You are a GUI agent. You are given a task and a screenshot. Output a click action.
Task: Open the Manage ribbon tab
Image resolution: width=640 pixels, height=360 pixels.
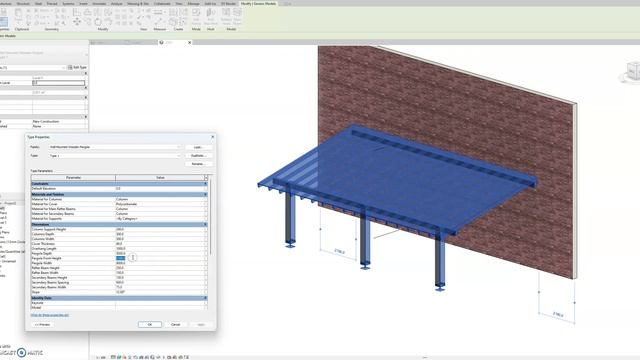pyautogui.click(x=193, y=3)
